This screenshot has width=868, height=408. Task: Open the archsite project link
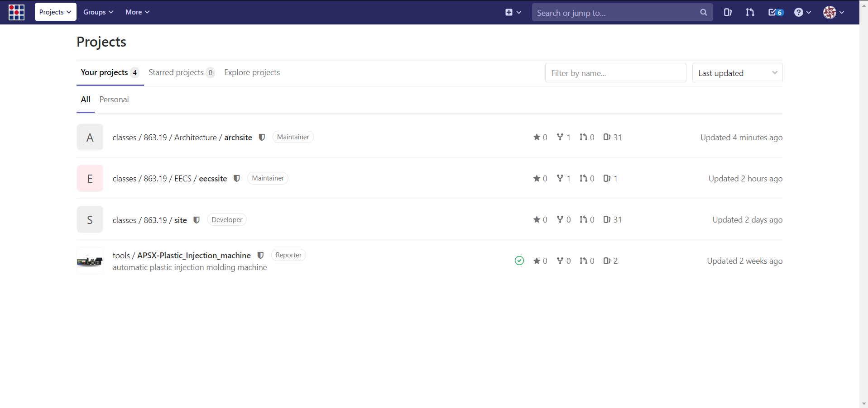tap(238, 138)
